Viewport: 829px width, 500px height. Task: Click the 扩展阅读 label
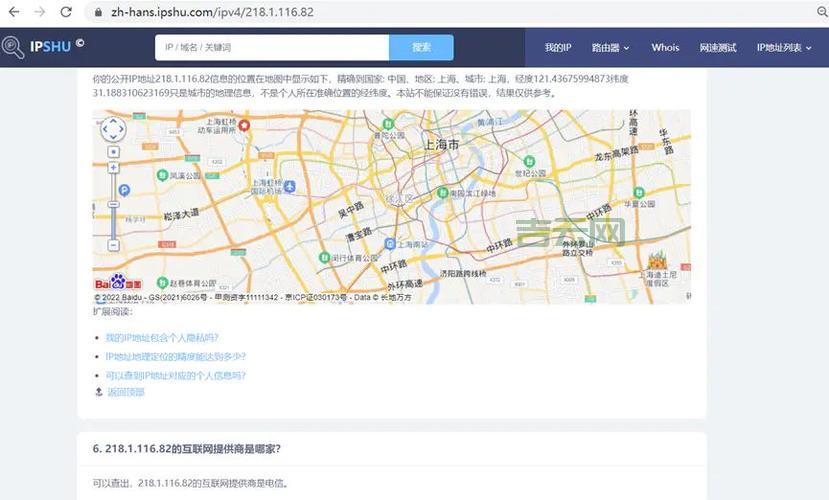click(113, 311)
